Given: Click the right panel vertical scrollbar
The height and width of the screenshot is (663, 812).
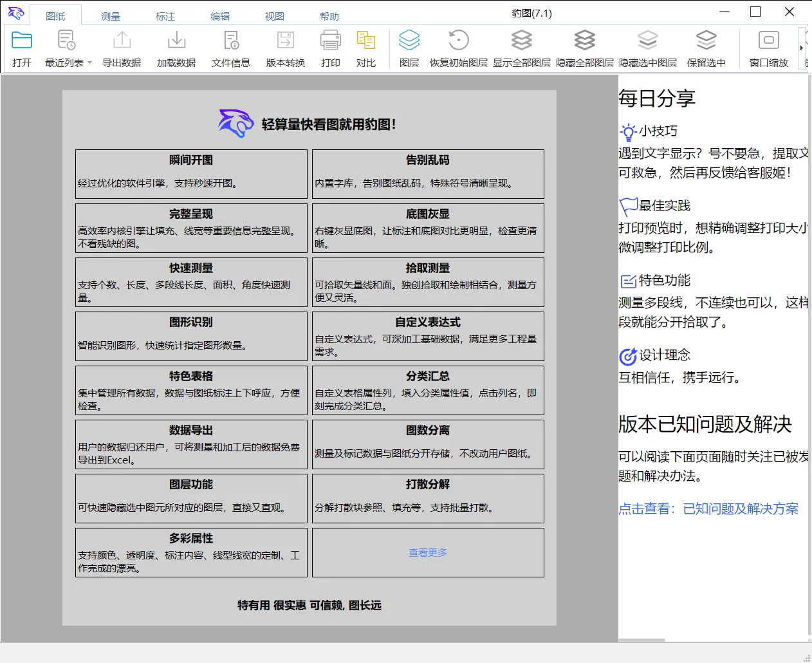Looking at the screenshot, I should [x=809, y=354].
